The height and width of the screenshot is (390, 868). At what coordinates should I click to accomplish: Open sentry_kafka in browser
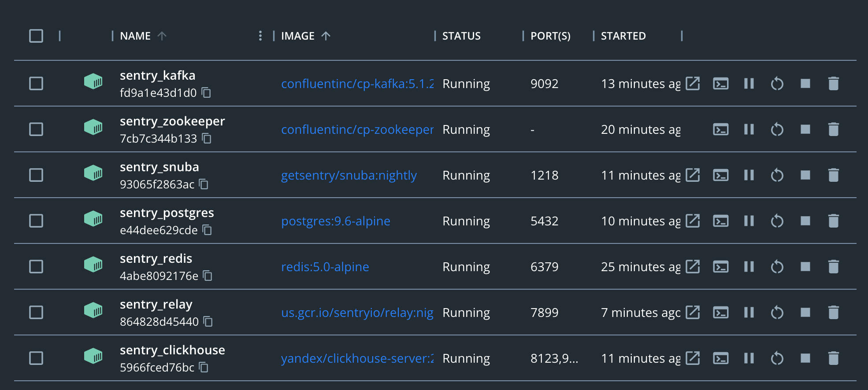[693, 83]
